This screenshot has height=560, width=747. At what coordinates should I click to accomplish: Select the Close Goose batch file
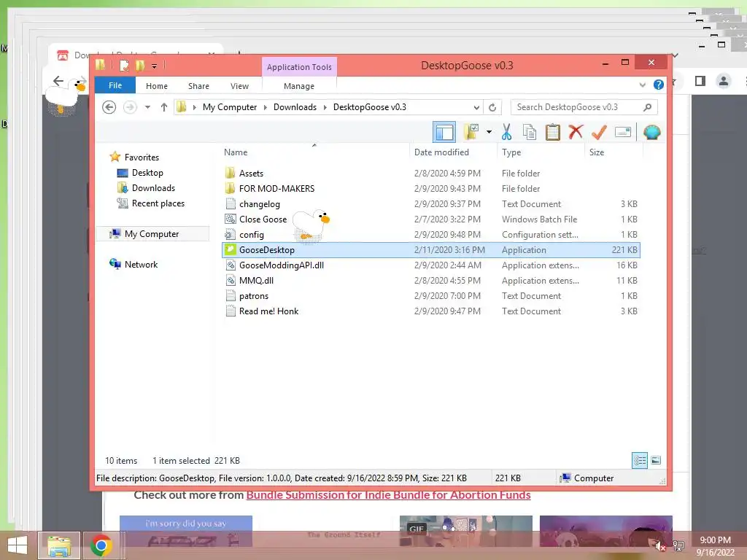tap(430, 219)
